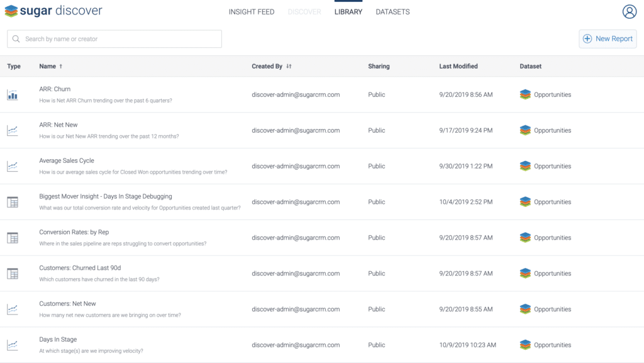Click the Sharing column header
Image resolution: width=644 pixels, height=363 pixels.
tap(379, 66)
